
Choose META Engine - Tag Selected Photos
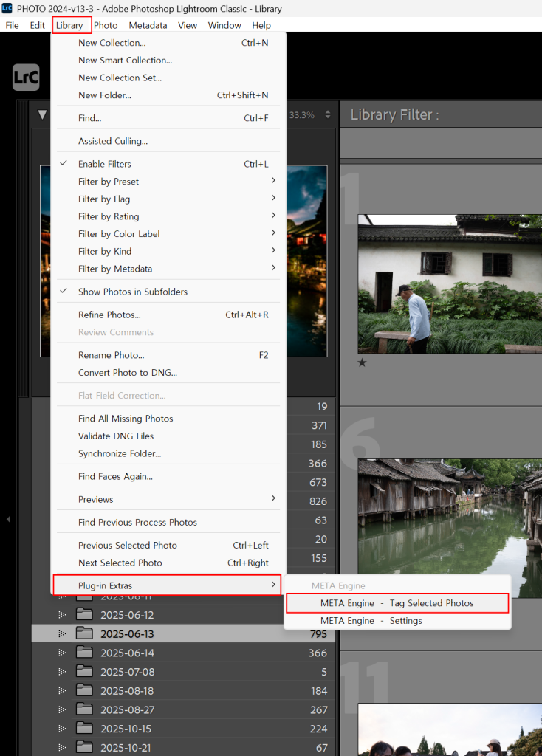pyautogui.click(x=397, y=603)
